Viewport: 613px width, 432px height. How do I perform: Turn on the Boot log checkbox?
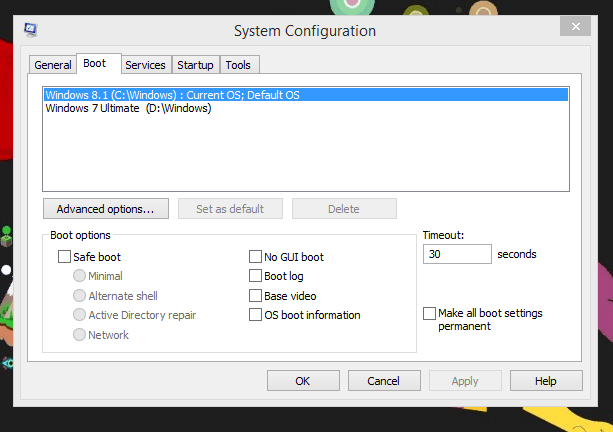pyautogui.click(x=255, y=276)
